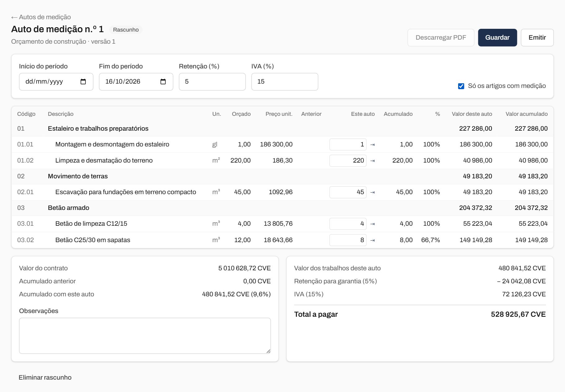Screen dimensions: 565x392
Task: Click Valor do contrato amount 5 010 628,72 CVE
Action: click(x=244, y=268)
